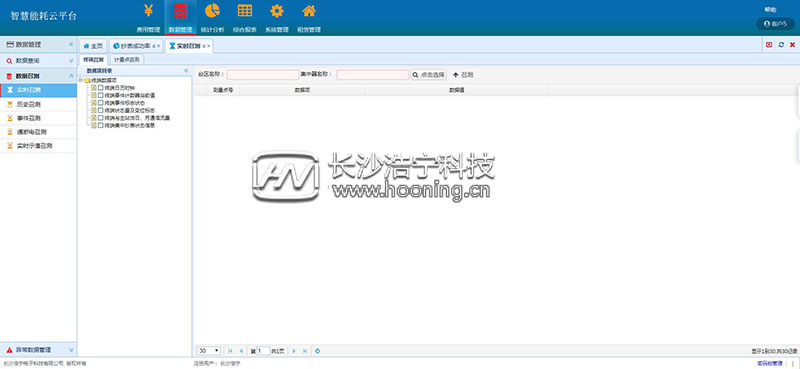Click the hourglass icon beside 历史召测
The height and width of the screenshot is (369, 800).
(9, 104)
